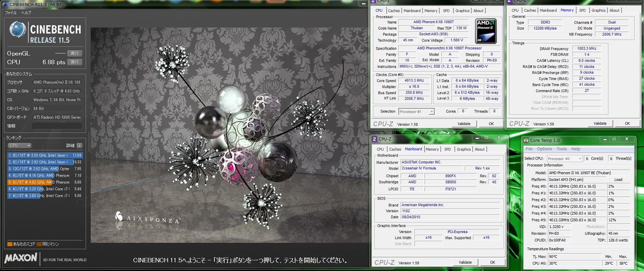
Task: Select Graphics tab in CPU-Z processor window
Action: 462,11
